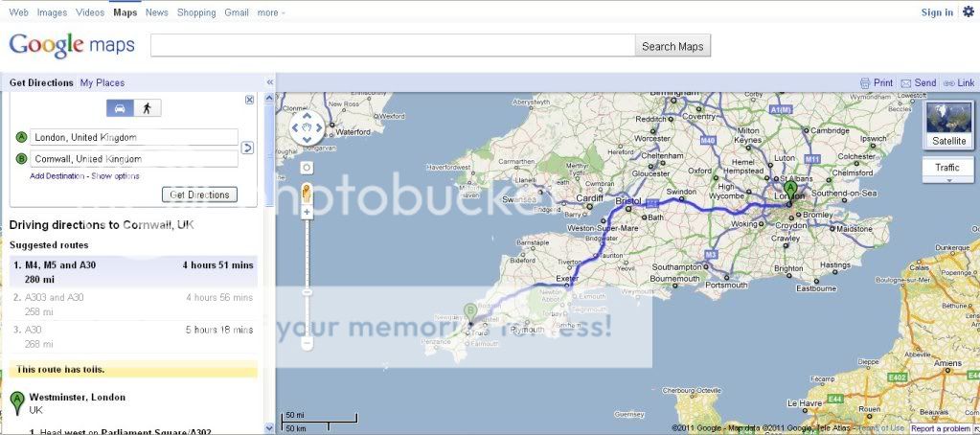Screen dimensions: 980x435
Task: Focus the maps search box
Action: pyautogui.click(x=393, y=46)
